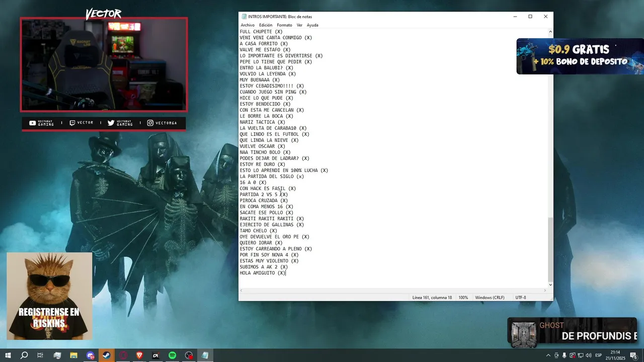This screenshot has height=362, width=644.
Task: Open Spotify from the taskbar
Action: click(172, 355)
